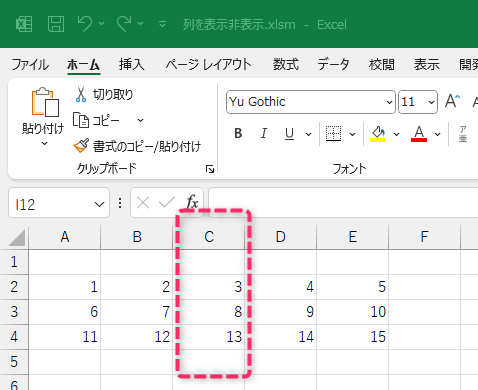Image resolution: width=478 pixels, height=390 pixels.
Task: Click in the formula bar input
Action: [x=343, y=203]
